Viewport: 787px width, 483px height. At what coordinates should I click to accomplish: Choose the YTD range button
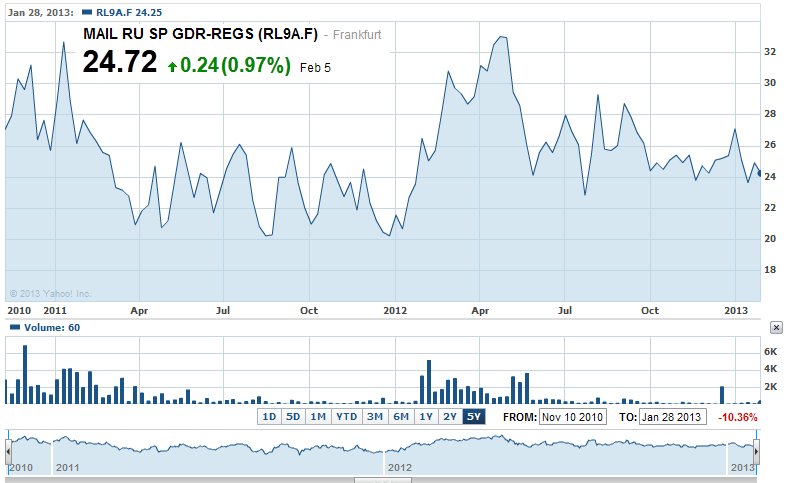(347, 417)
